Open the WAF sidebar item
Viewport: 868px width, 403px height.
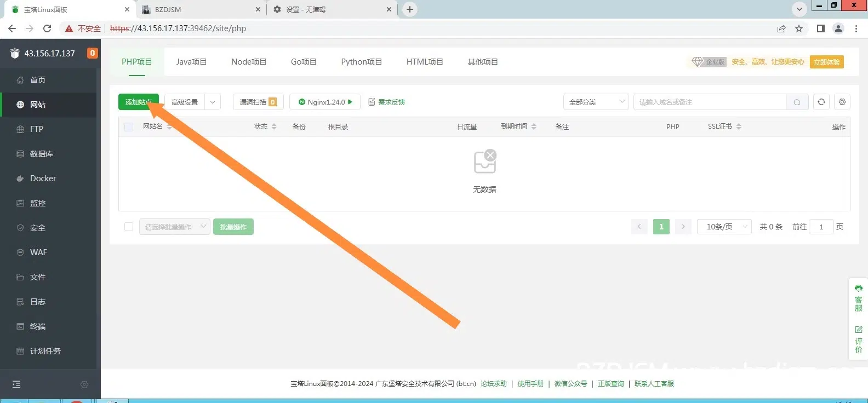[48, 252]
